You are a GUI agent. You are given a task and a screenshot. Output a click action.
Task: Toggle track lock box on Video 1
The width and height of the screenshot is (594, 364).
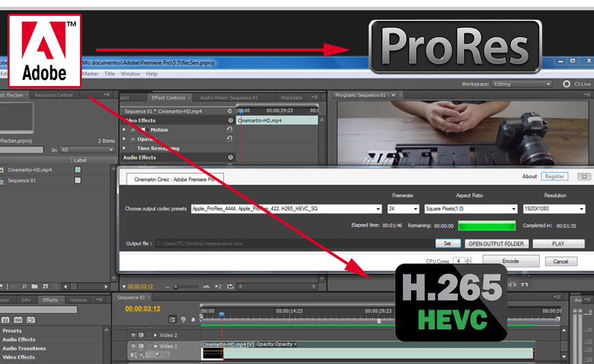149,346
